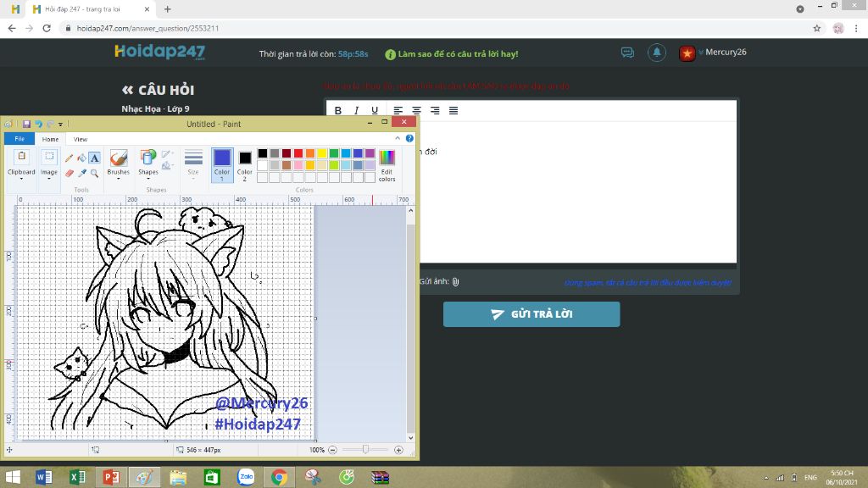Open the Shape outline dropdown
The width and height of the screenshot is (868, 488).
(x=167, y=154)
